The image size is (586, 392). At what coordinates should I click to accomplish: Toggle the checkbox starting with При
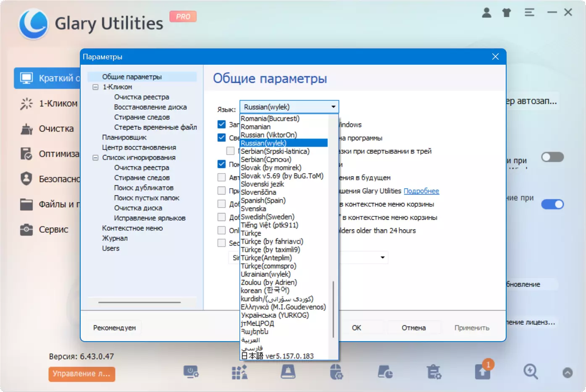click(221, 191)
